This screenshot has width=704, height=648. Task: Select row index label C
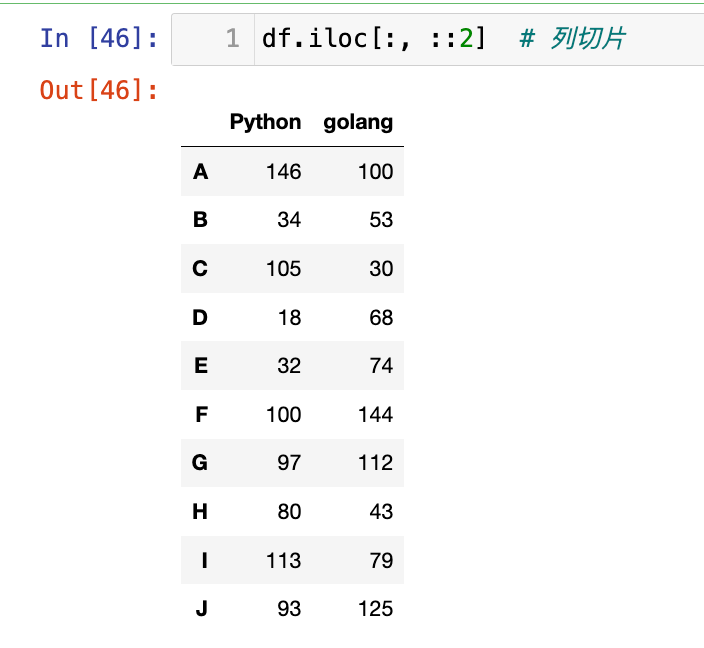coord(200,269)
